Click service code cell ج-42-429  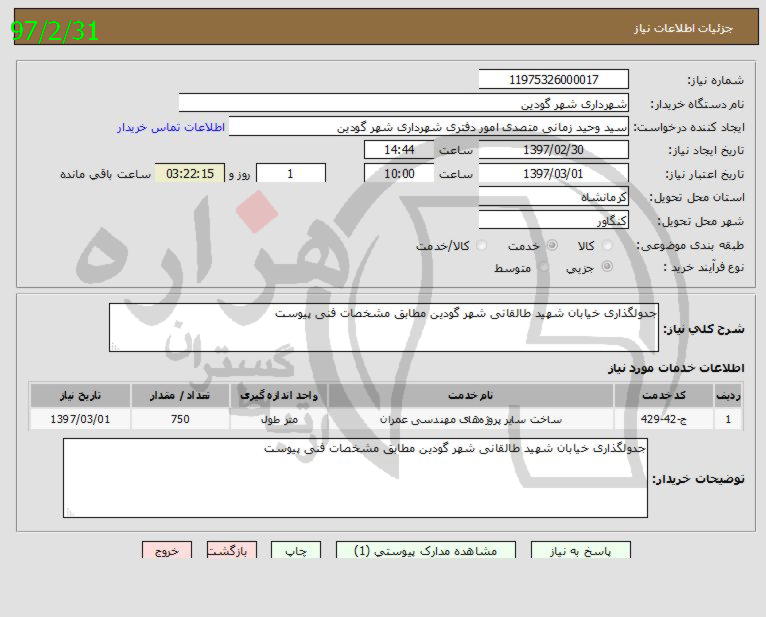[x=663, y=419]
